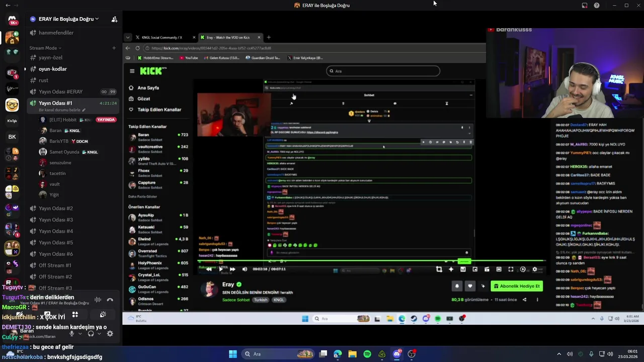Join voice channel Yayın Odası #5
644x362 pixels.
(x=73, y=242)
